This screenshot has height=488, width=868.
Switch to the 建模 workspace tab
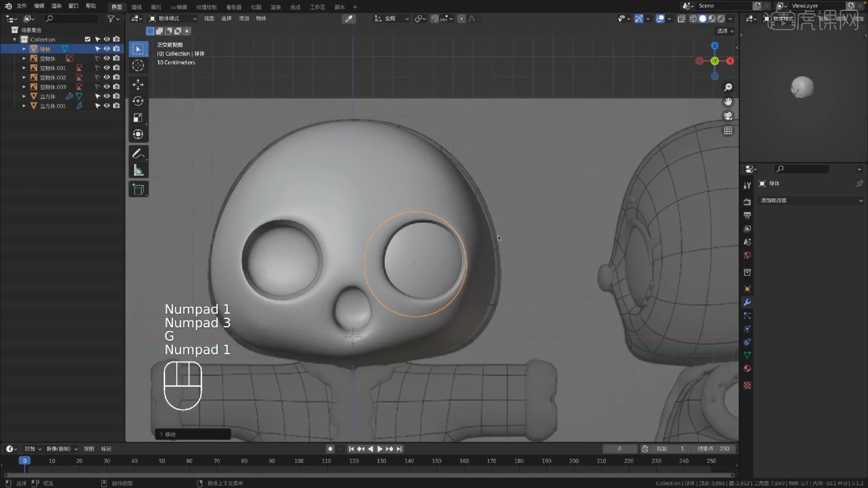tap(137, 7)
